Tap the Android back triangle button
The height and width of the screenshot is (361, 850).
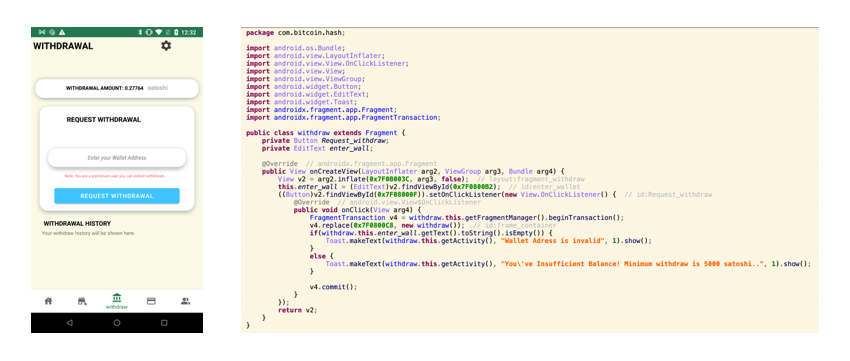pos(69,323)
